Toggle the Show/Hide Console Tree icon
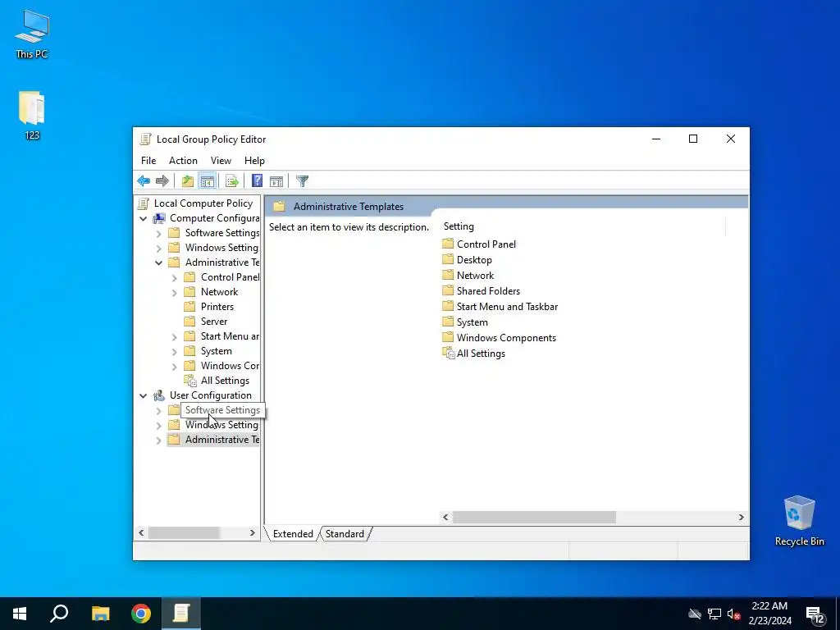 [x=208, y=181]
